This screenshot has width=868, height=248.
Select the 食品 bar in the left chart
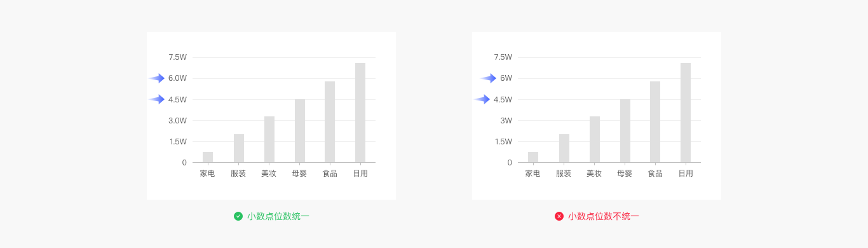tap(330, 122)
